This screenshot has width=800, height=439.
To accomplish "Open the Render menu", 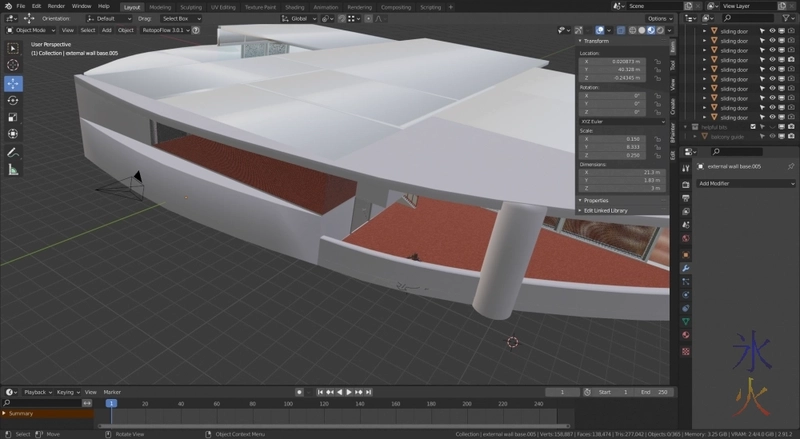I will coord(56,6).
